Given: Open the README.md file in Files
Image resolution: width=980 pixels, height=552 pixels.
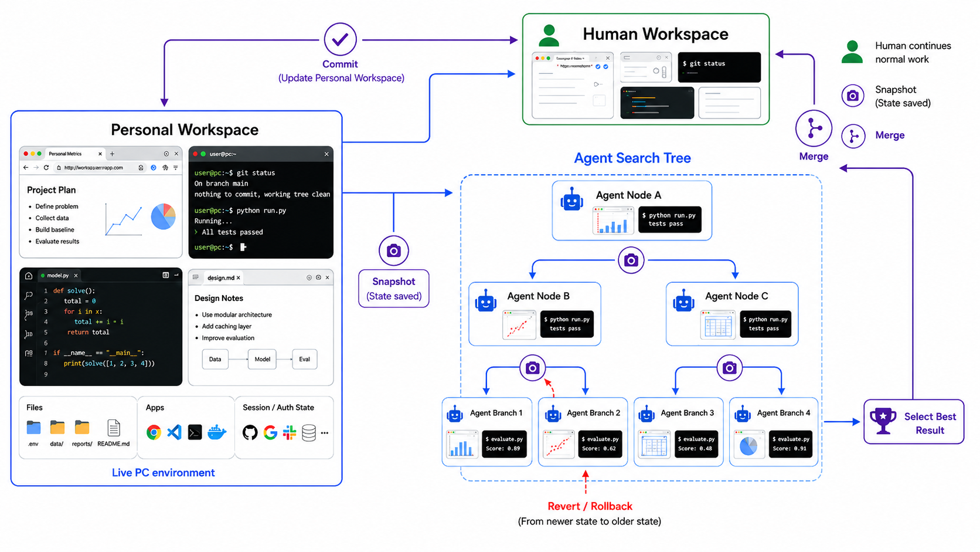Looking at the screenshot, I should (x=114, y=428).
